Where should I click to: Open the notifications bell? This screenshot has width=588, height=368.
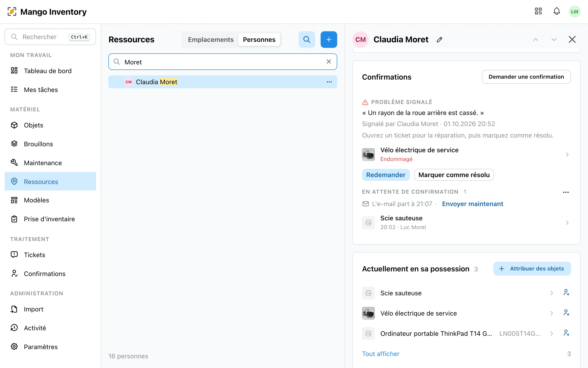pyautogui.click(x=557, y=11)
